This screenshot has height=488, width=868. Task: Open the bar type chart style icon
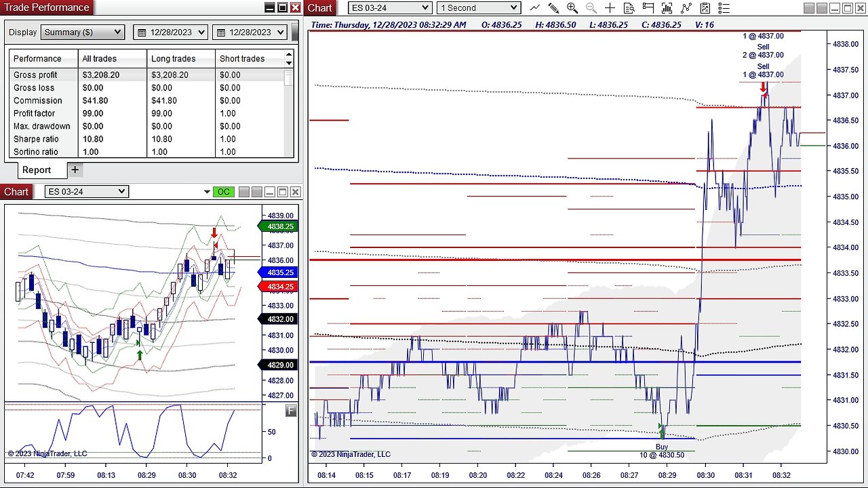click(x=535, y=8)
